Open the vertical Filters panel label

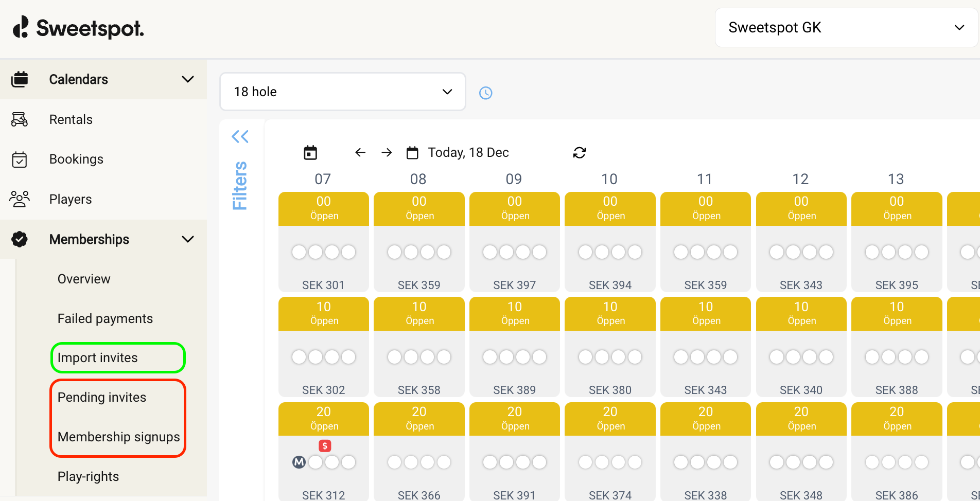coord(240,186)
